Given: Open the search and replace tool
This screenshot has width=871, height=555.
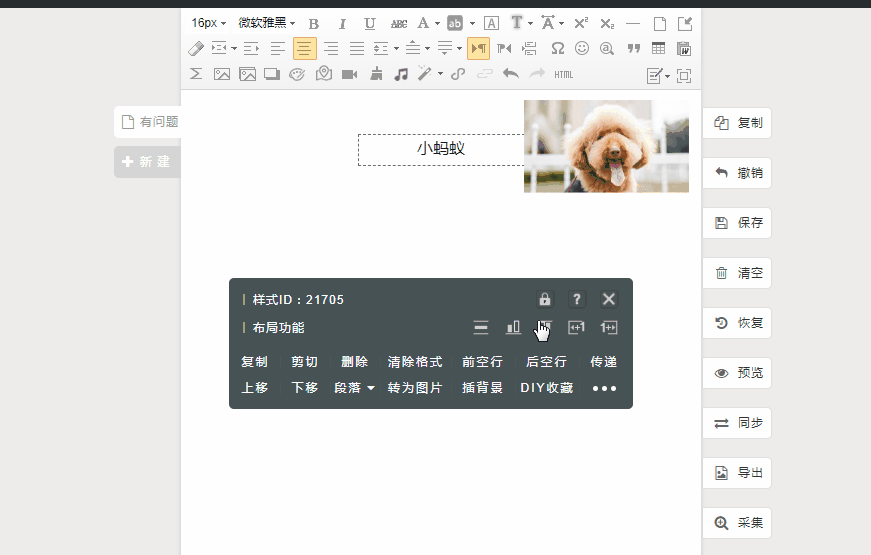Looking at the screenshot, I should tap(607, 49).
